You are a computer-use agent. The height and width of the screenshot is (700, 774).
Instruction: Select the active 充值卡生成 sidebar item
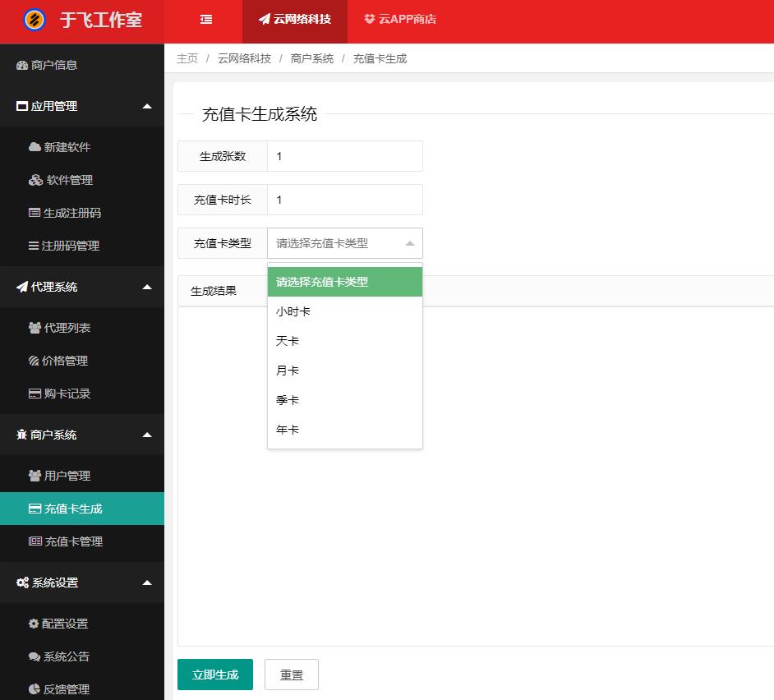point(82,509)
